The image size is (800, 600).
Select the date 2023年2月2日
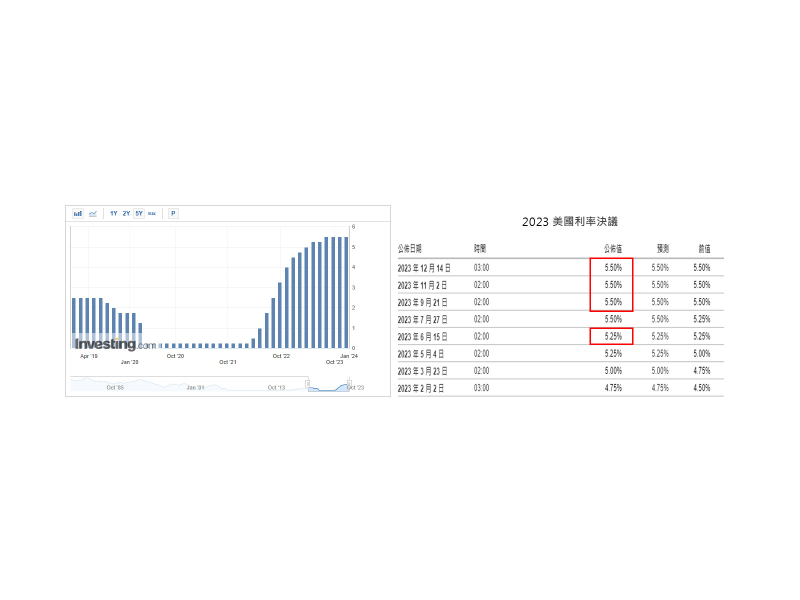420,388
